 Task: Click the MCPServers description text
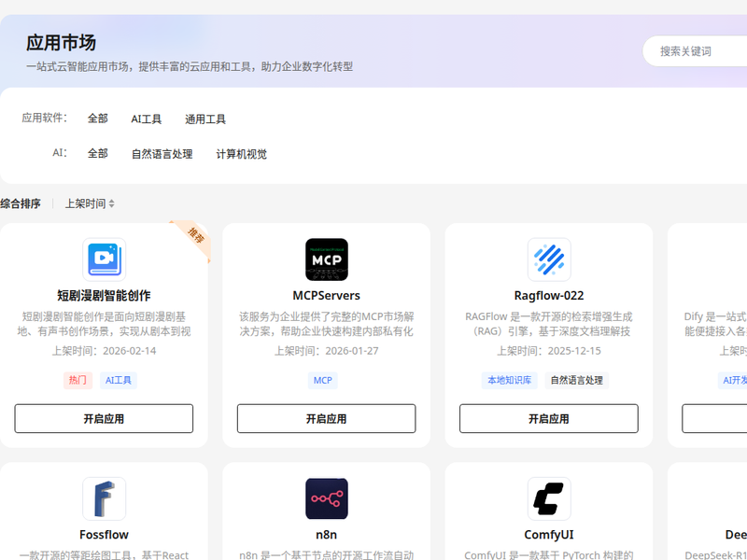point(326,324)
